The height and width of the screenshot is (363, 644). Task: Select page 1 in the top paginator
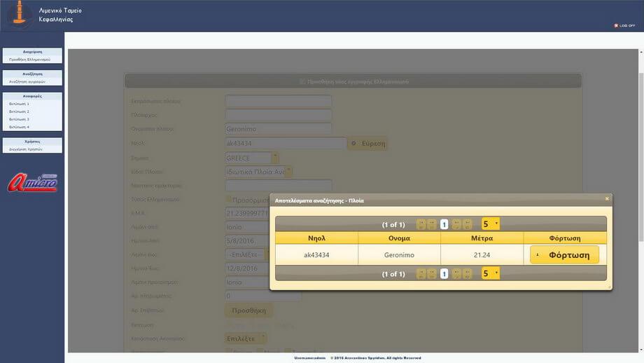[444, 224]
